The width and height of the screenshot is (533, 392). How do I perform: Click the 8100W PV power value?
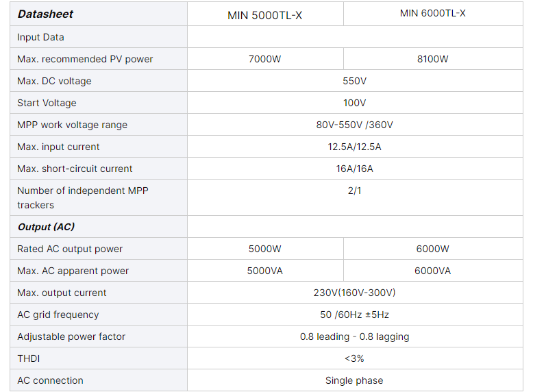pos(432,59)
